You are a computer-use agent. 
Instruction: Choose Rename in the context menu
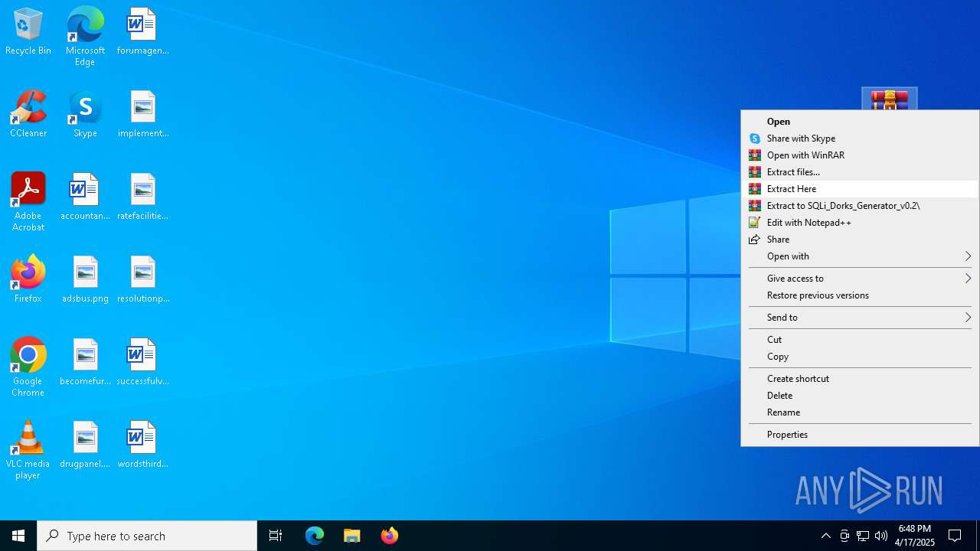(x=860, y=412)
